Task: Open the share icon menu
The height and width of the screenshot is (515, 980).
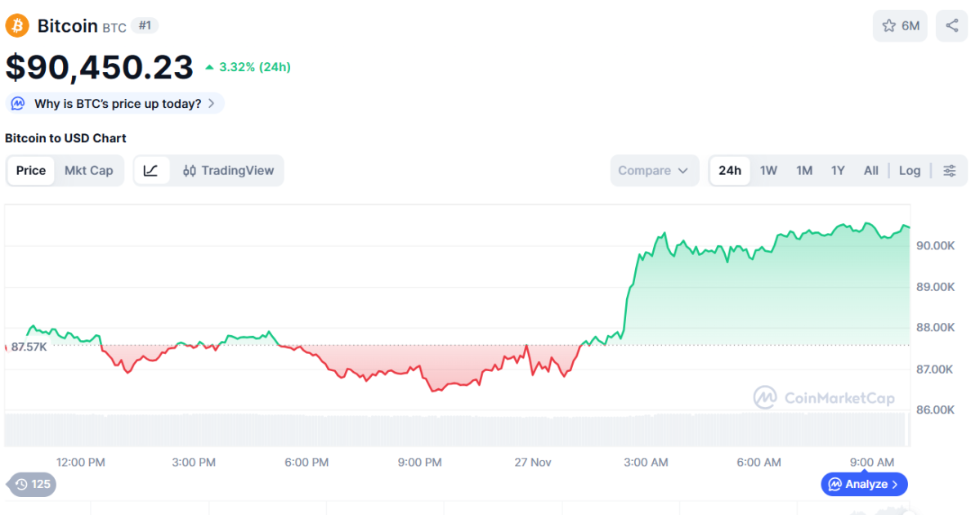Action: coord(951,25)
